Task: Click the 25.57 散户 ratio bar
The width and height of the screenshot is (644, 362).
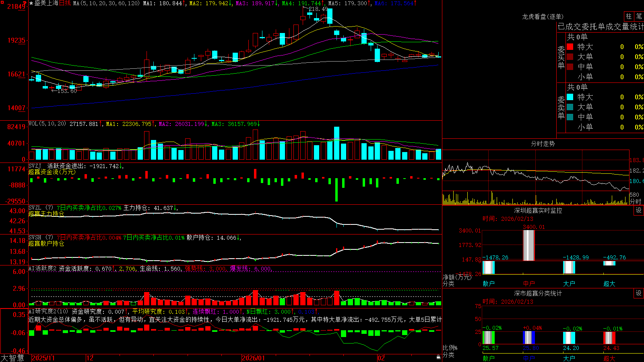Action: tap(489, 337)
